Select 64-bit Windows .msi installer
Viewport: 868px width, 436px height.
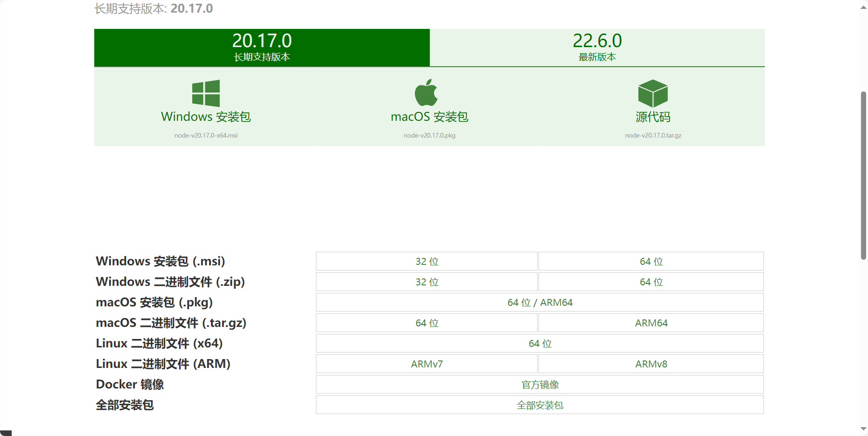coord(651,262)
